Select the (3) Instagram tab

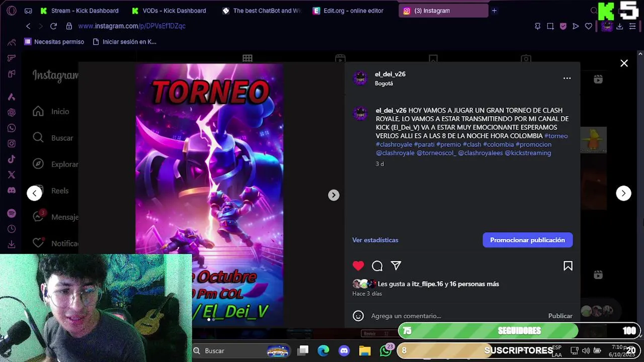click(x=443, y=11)
